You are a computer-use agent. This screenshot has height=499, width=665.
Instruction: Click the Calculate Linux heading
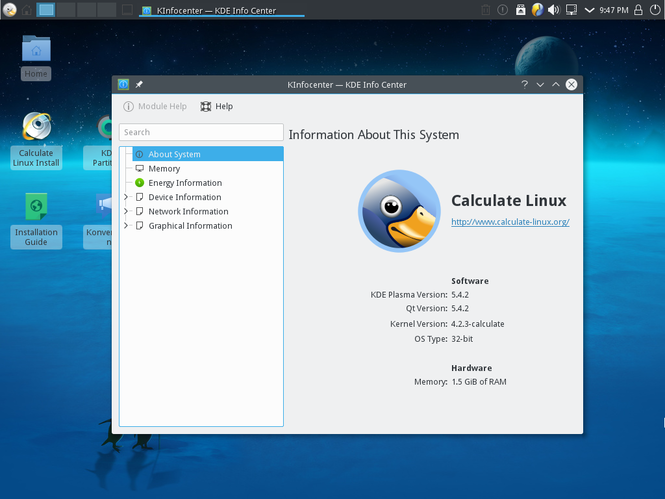pos(509,201)
